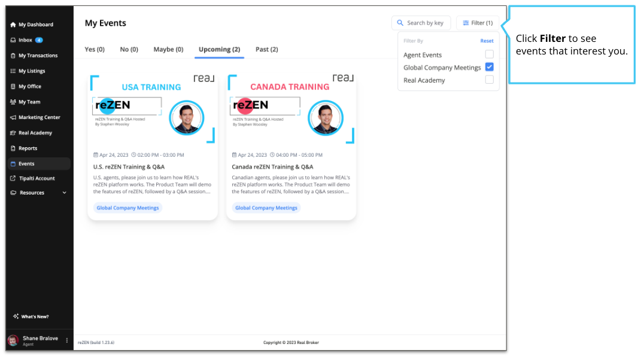Go to My Listings page
This screenshot has width=644, height=356.
(32, 71)
